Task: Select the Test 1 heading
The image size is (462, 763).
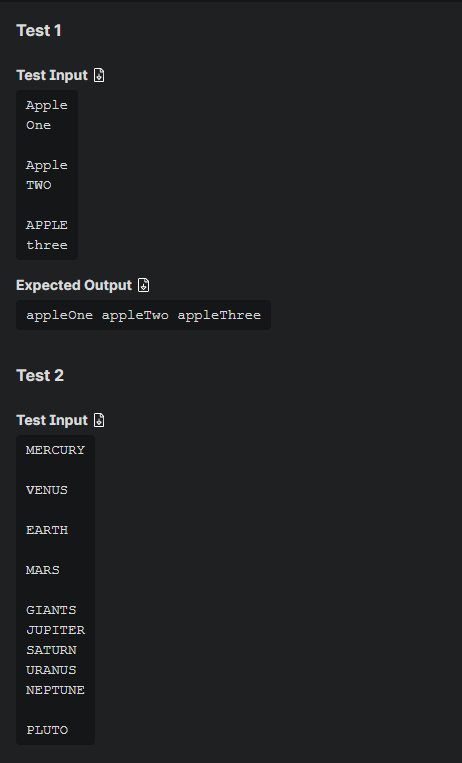Action: pyautogui.click(x=39, y=31)
